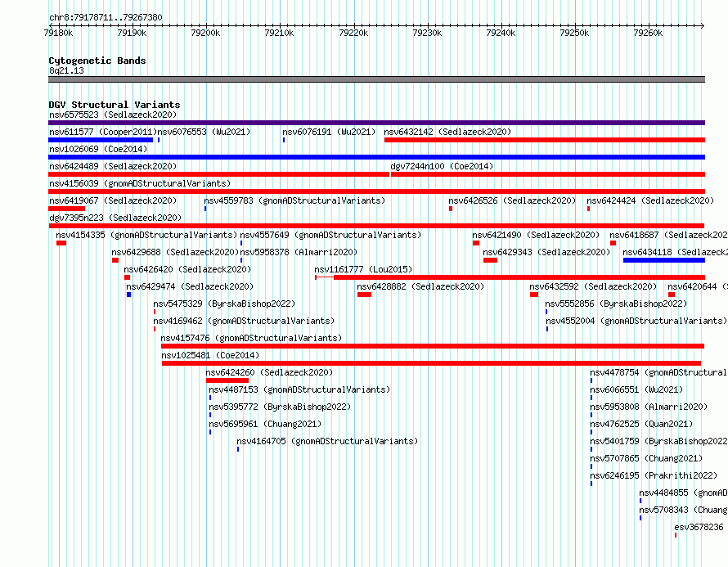Select nsv4156039 (gnomADStructuralVariants) label
This screenshot has height=567, width=728.
[x=140, y=183]
